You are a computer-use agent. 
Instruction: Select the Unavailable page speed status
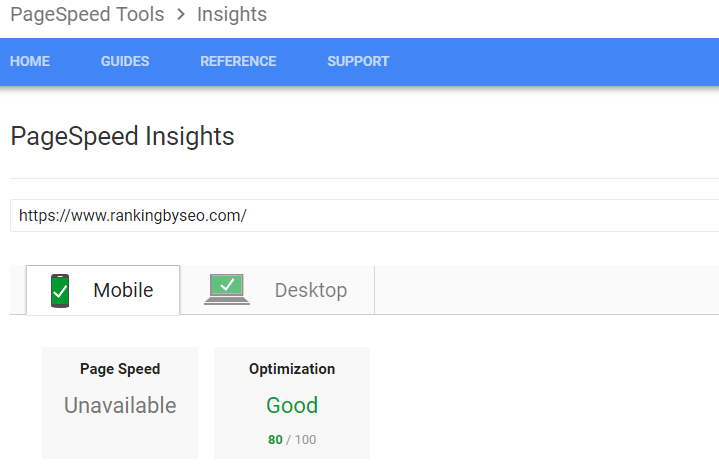pyautogui.click(x=120, y=405)
